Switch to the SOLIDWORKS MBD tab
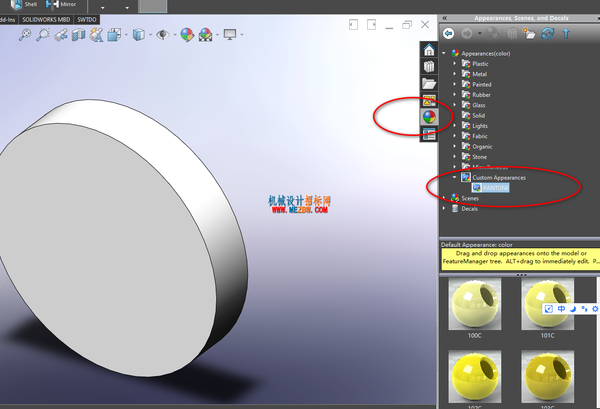This screenshot has height=409, width=600. (x=46, y=20)
